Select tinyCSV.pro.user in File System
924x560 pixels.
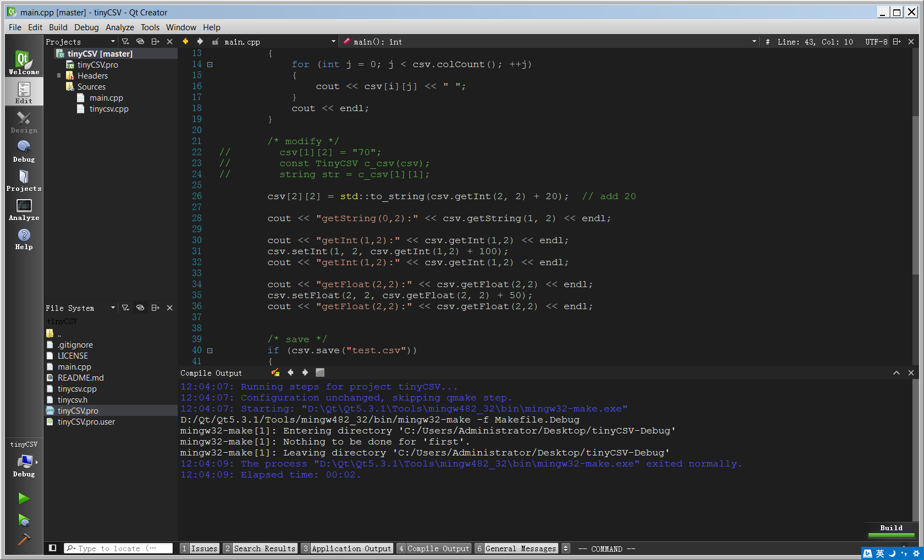click(86, 421)
